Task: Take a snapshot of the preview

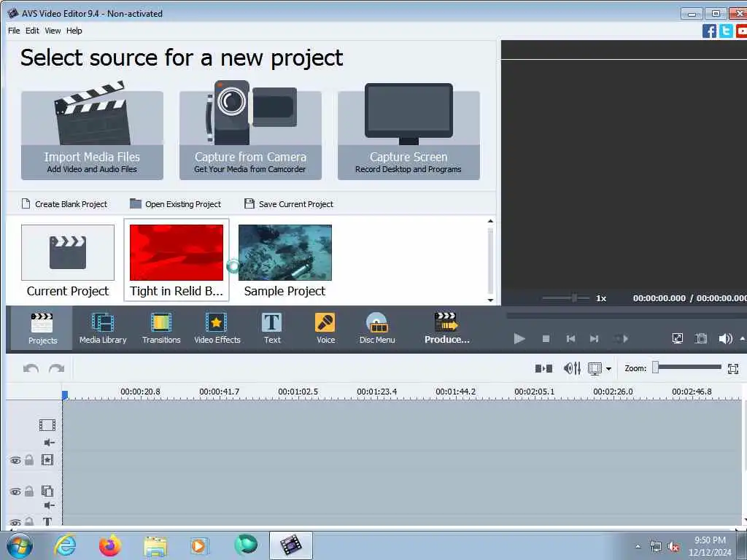Action: click(x=701, y=338)
